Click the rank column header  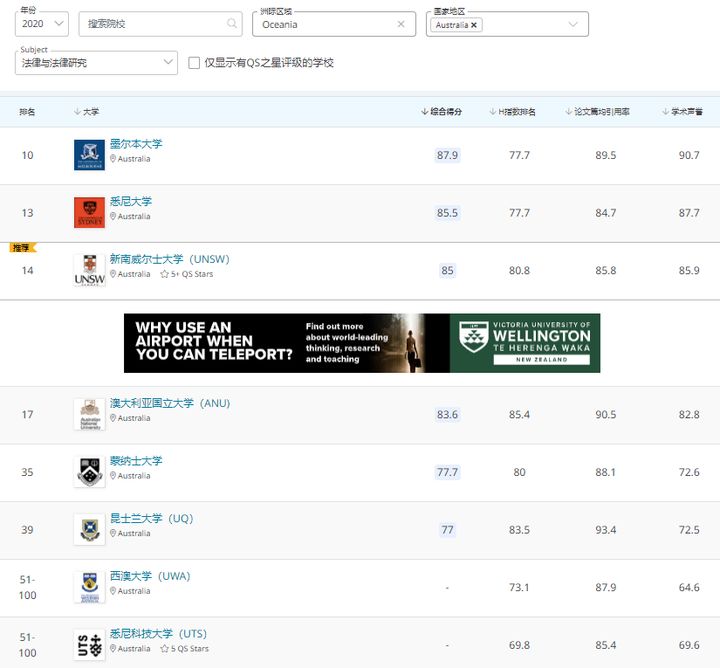pos(27,112)
